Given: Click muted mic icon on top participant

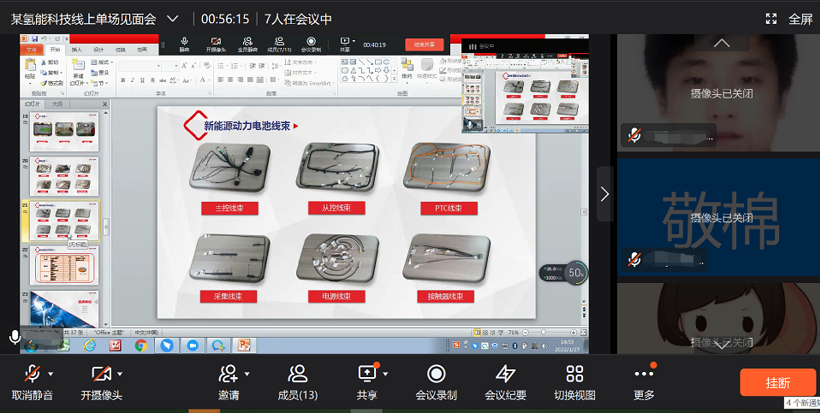Looking at the screenshot, I should [x=634, y=136].
